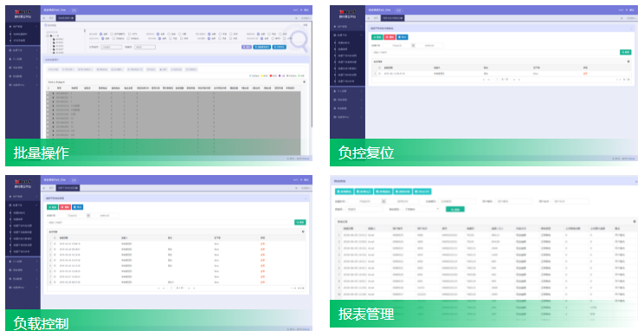Click the Acrel logo in 批量操作 sidebar
This screenshot has height=331, width=644.
coord(23,12)
